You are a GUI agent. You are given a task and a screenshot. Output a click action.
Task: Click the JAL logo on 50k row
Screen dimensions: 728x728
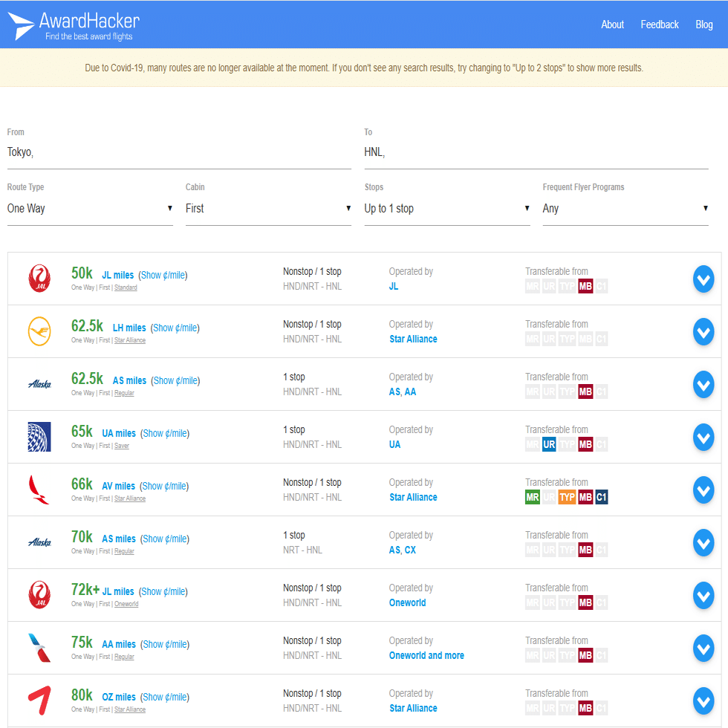39,279
